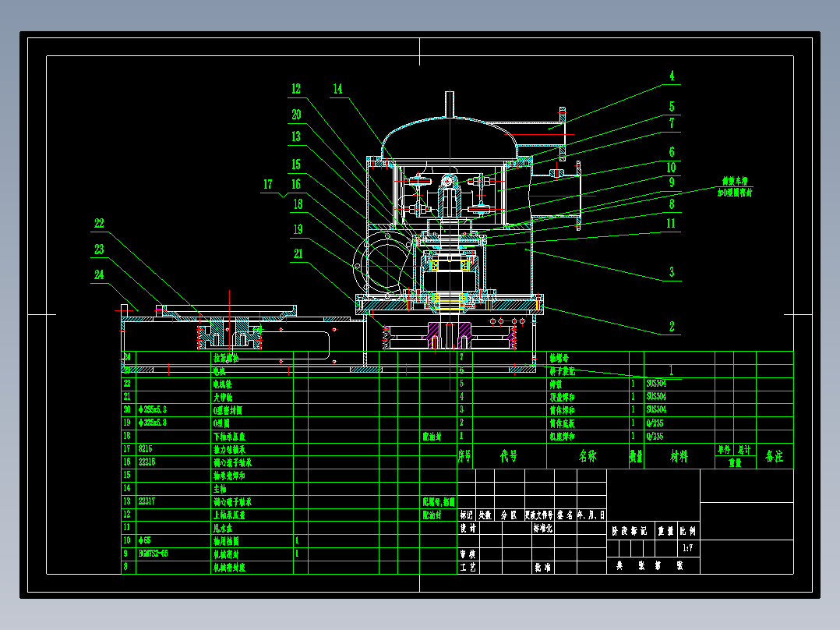Click the 序号 column header
This screenshot has height=630, width=840.
tap(464, 456)
